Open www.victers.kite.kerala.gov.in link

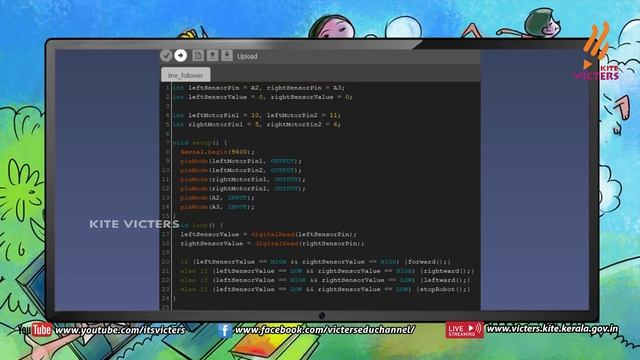tap(552, 329)
